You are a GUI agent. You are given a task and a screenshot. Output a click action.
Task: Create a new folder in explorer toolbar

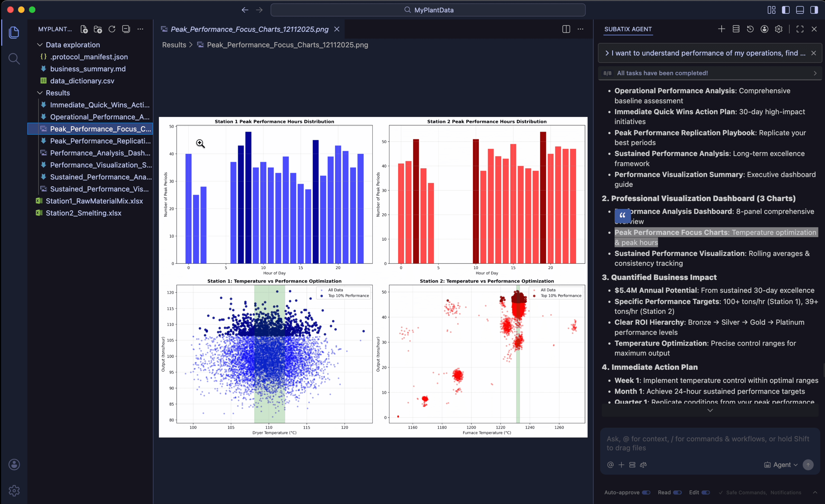click(97, 29)
